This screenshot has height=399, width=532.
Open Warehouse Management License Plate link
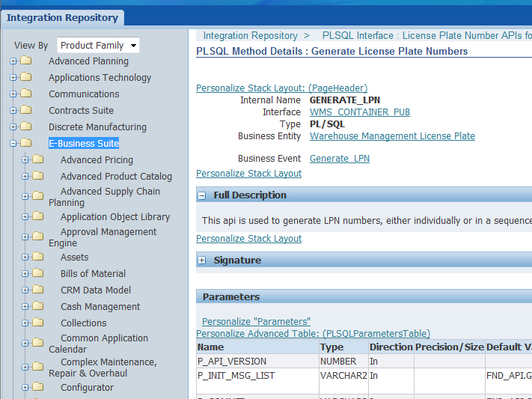coord(392,136)
